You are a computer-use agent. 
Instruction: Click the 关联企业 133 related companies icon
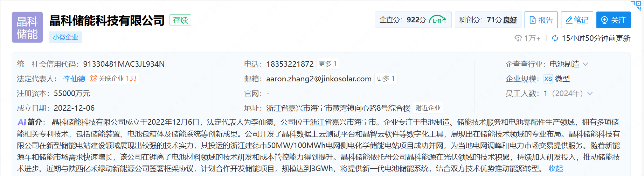pos(94,79)
